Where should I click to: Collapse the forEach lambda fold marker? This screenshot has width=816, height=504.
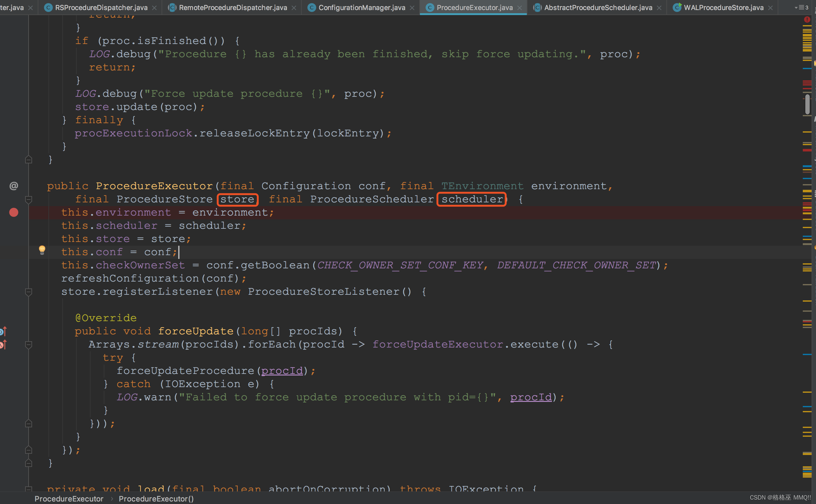point(29,345)
